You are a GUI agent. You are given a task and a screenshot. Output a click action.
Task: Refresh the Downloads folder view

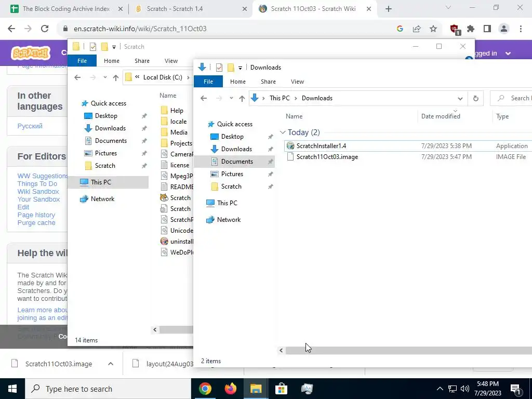[x=476, y=98]
